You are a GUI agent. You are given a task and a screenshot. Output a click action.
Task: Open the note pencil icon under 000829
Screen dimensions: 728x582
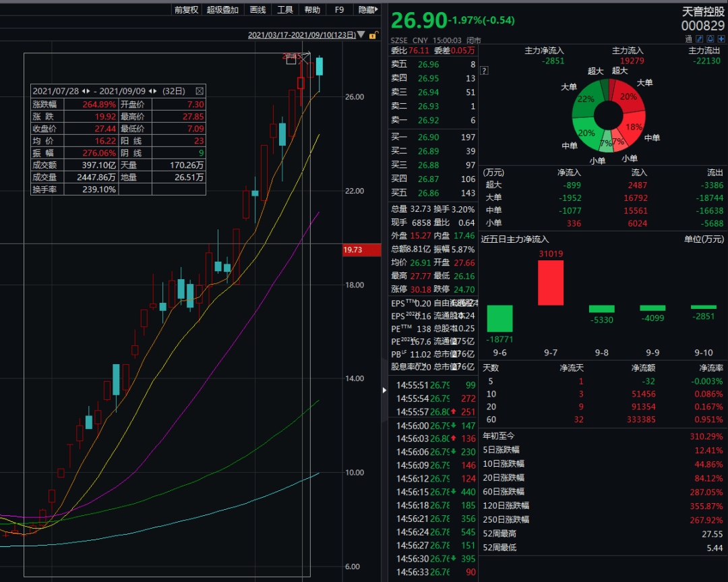699,39
